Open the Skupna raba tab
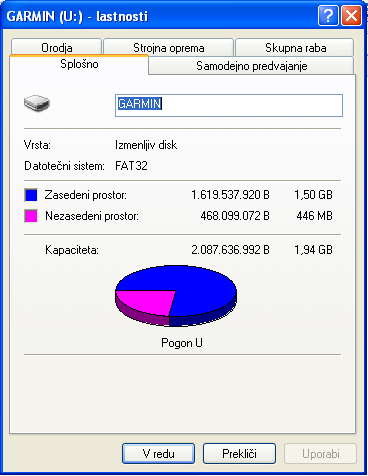This screenshot has height=476, width=368. 295,47
